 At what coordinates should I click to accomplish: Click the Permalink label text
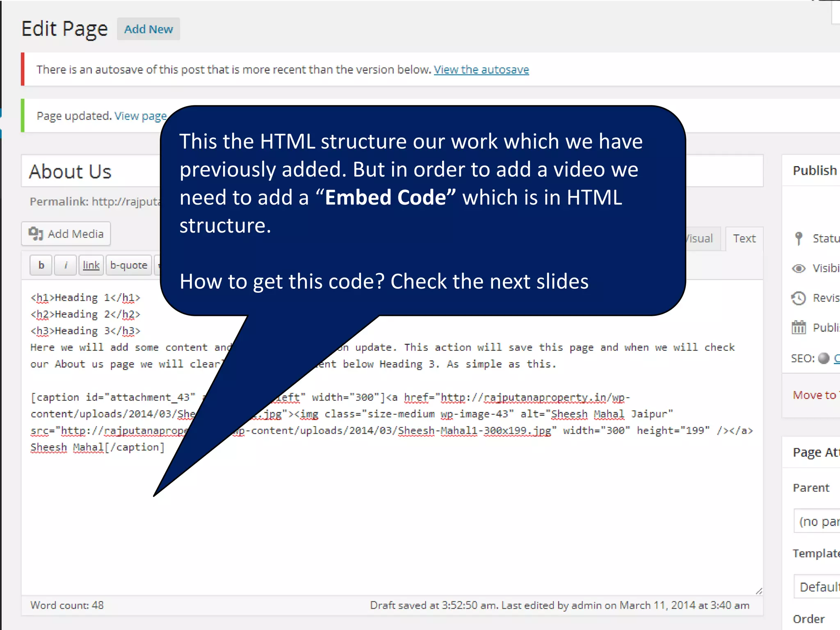(x=59, y=201)
